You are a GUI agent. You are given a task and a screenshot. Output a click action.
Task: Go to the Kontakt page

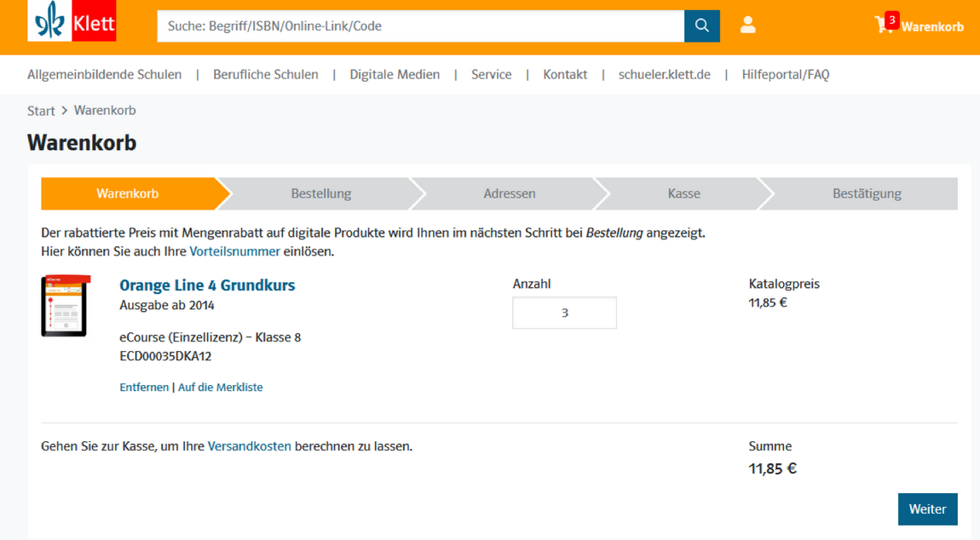click(x=565, y=74)
